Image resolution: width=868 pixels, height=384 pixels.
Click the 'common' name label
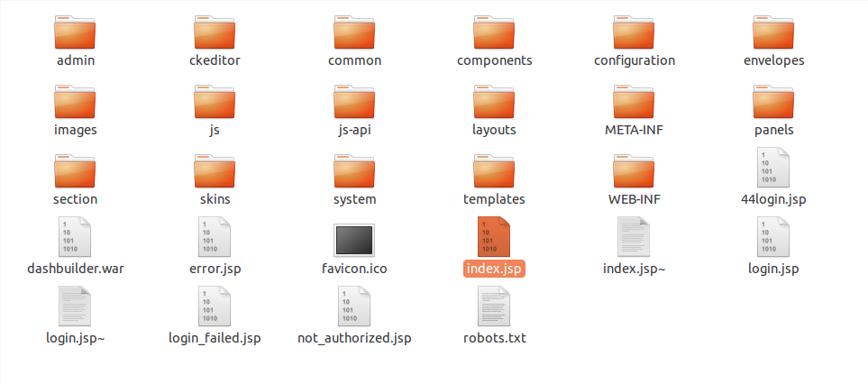tap(354, 60)
